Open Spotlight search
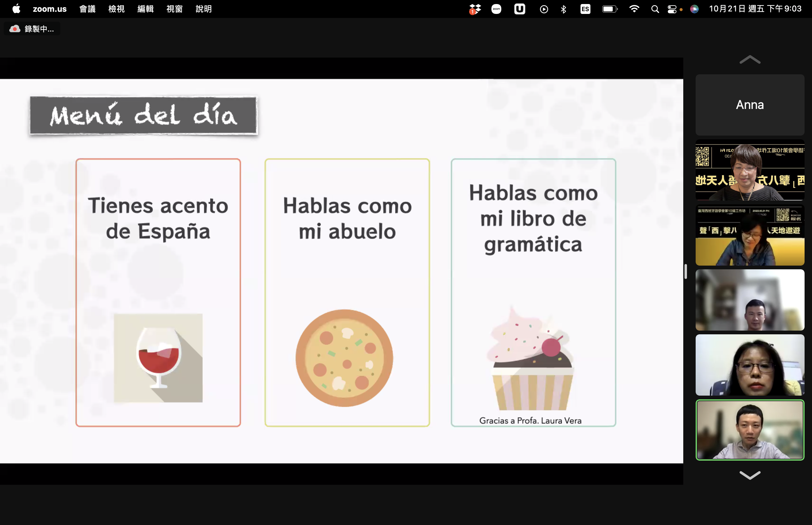Screen dimensions: 812x525 tap(655, 9)
